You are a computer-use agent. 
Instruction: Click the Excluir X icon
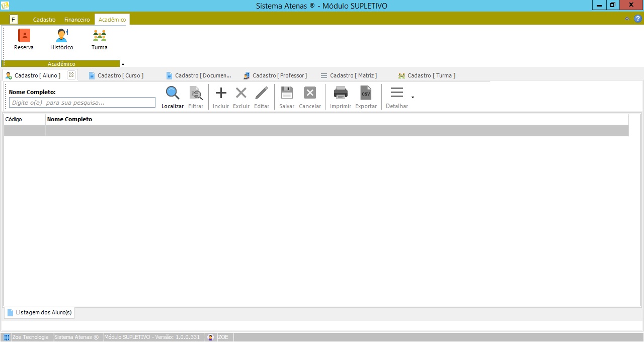point(241,93)
